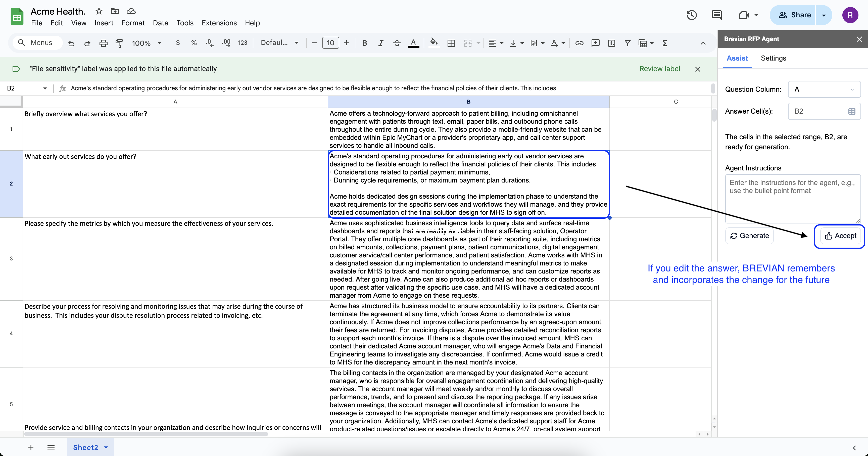Click the undo icon in toolbar
The width and height of the screenshot is (868, 456).
point(71,43)
